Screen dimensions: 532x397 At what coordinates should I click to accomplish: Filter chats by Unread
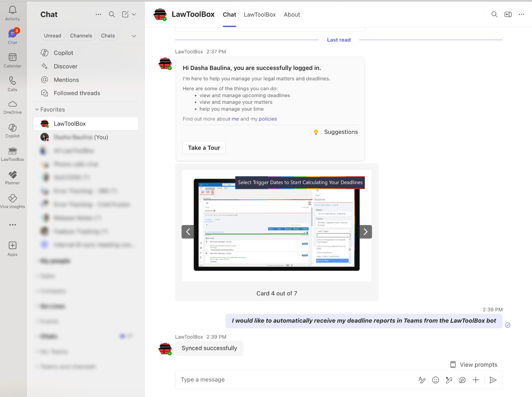coord(52,36)
